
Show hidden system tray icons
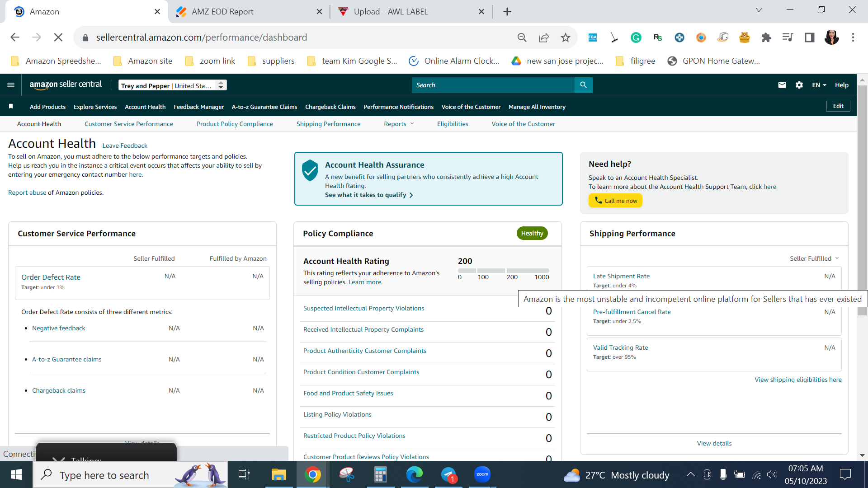tap(690, 474)
